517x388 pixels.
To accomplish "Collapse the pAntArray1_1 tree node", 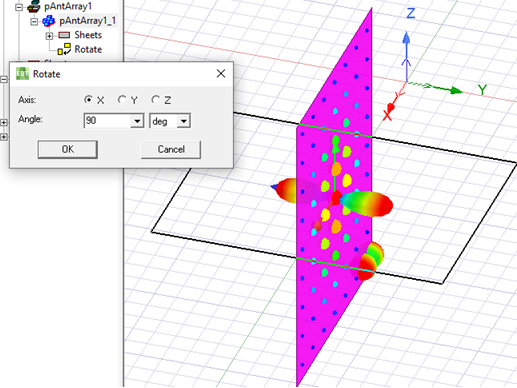I will [x=34, y=21].
